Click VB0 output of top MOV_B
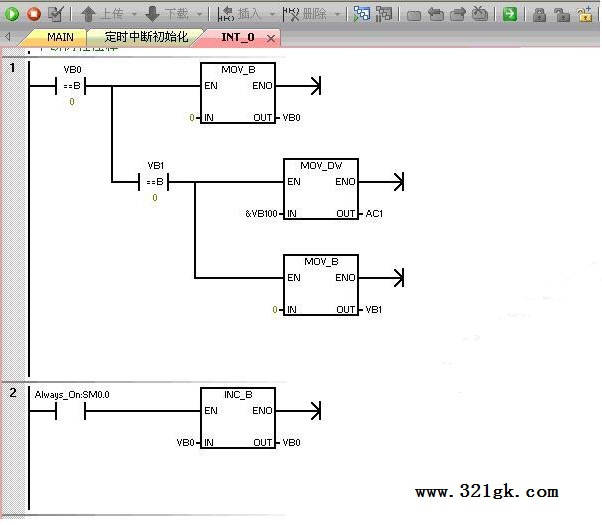The image size is (602, 525). click(x=291, y=118)
